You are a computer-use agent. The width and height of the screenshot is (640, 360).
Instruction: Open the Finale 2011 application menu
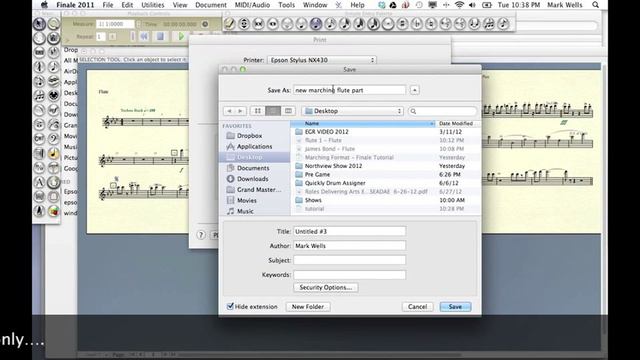(x=75, y=5)
